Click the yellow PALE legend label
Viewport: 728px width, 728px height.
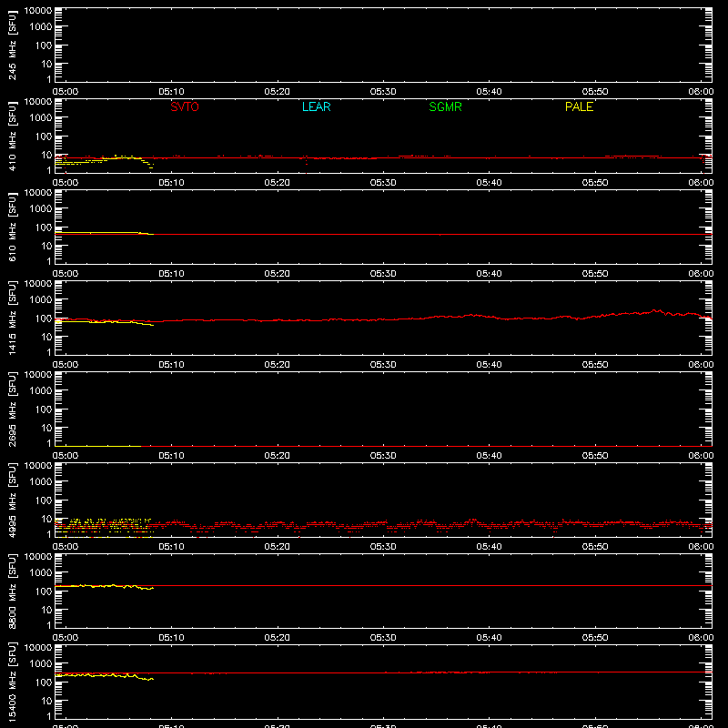tap(579, 106)
